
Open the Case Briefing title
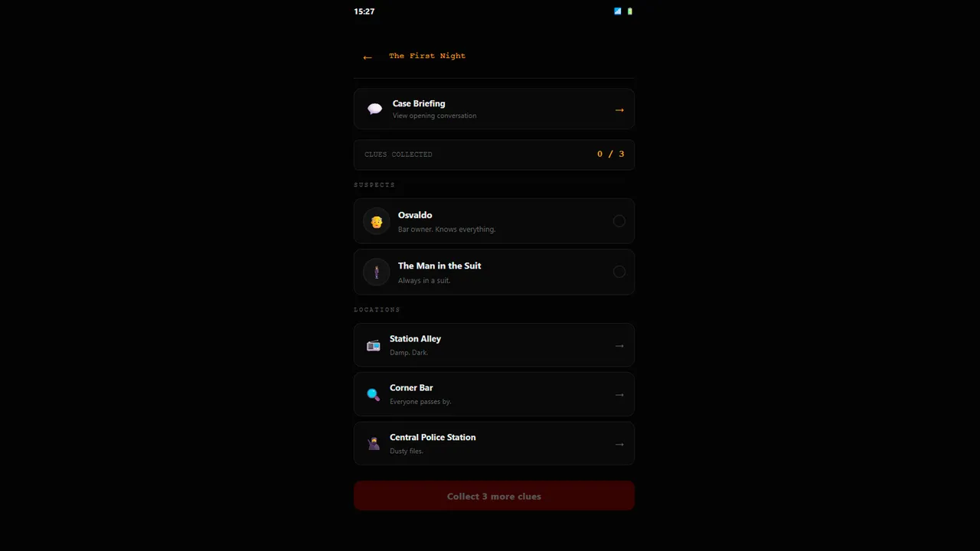(x=419, y=103)
